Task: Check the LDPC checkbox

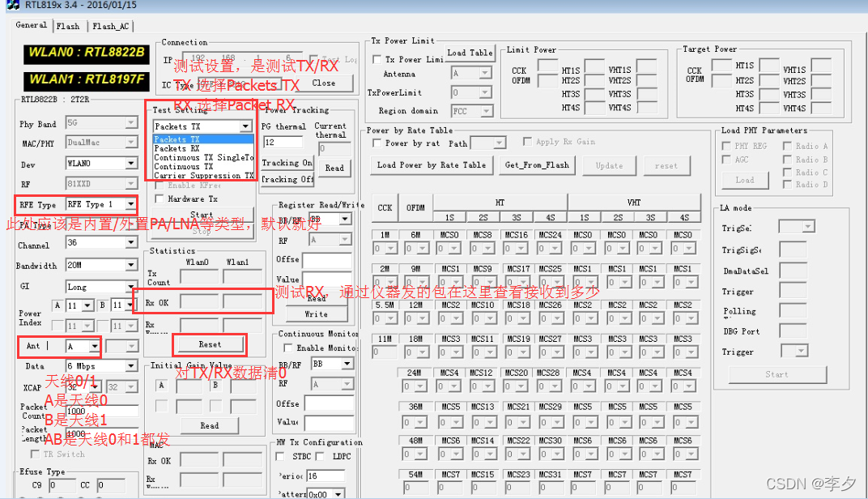Action: tap(319, 456)
